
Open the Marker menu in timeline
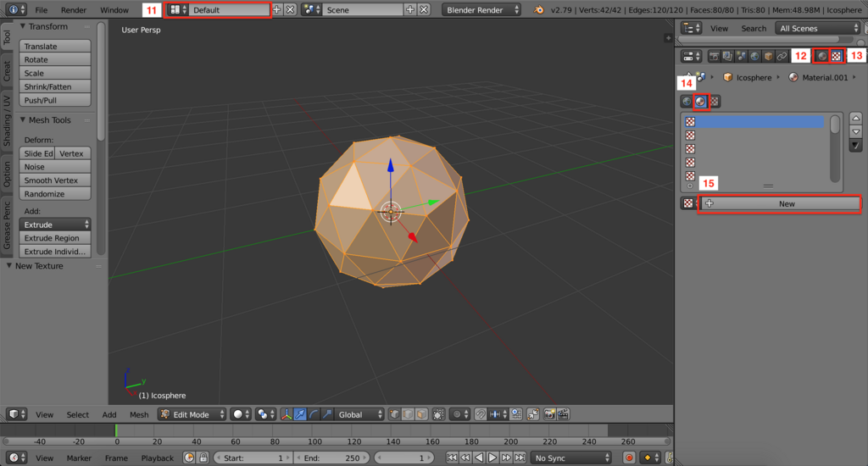pyautogui.click(x=79, y=458)
